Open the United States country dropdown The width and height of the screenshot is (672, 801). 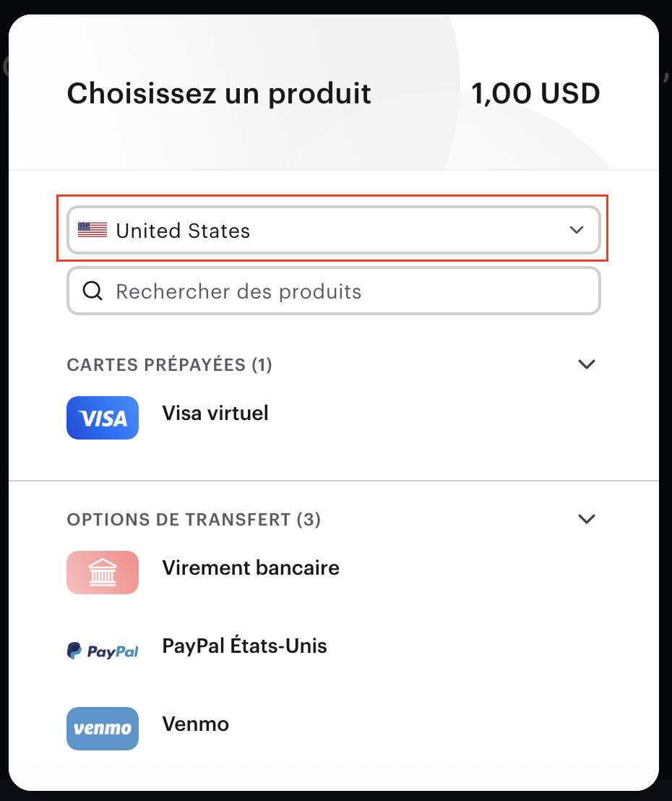(332, 231)
